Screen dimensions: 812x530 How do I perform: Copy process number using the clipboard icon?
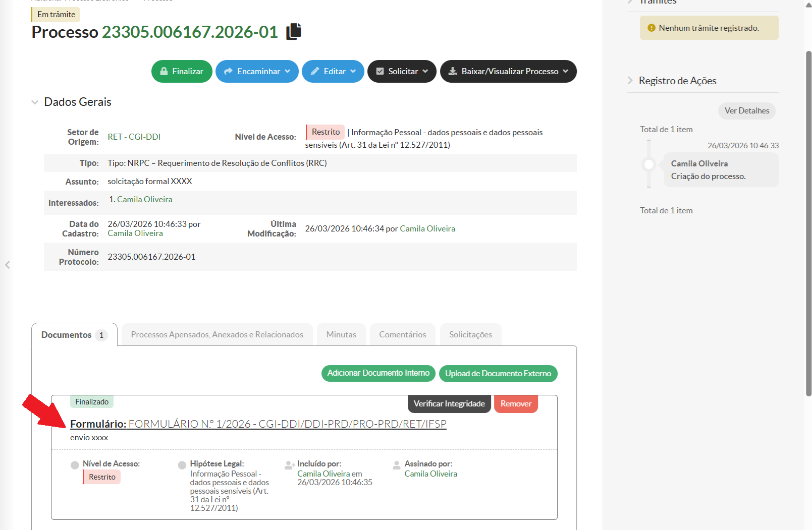[x=294, y=32]
